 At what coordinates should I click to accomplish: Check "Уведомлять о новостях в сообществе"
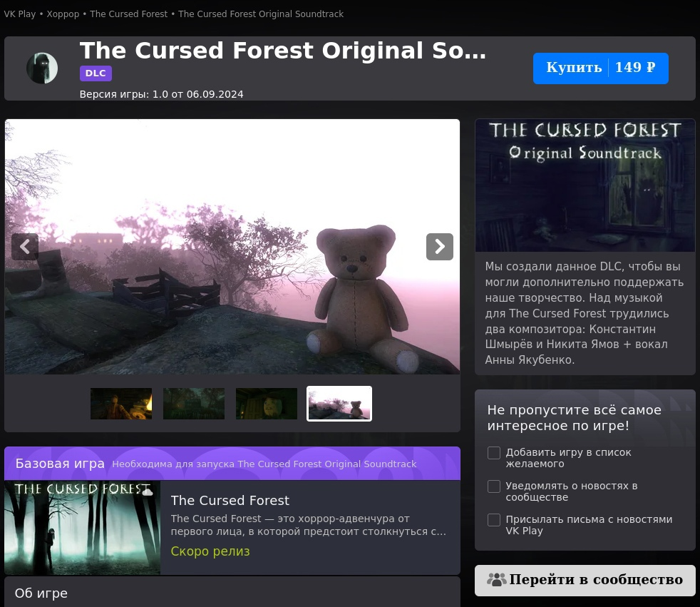493,486
